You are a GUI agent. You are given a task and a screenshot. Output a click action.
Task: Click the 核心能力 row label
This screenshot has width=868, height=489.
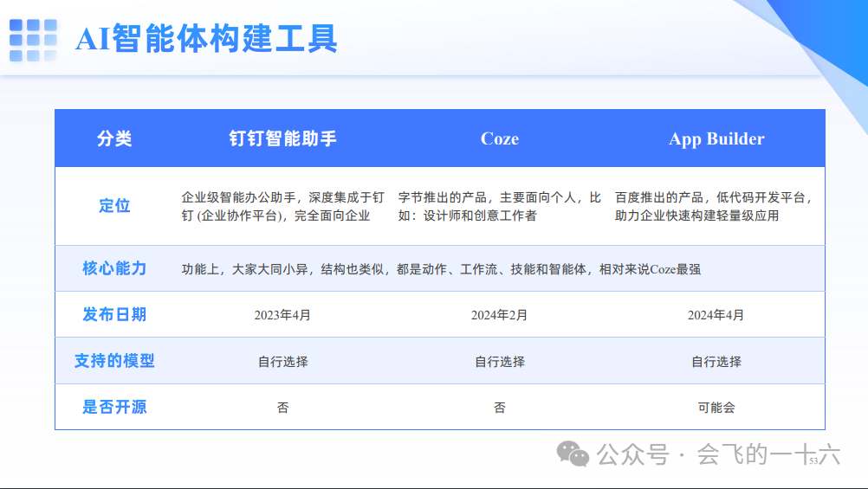pos(114,268)
